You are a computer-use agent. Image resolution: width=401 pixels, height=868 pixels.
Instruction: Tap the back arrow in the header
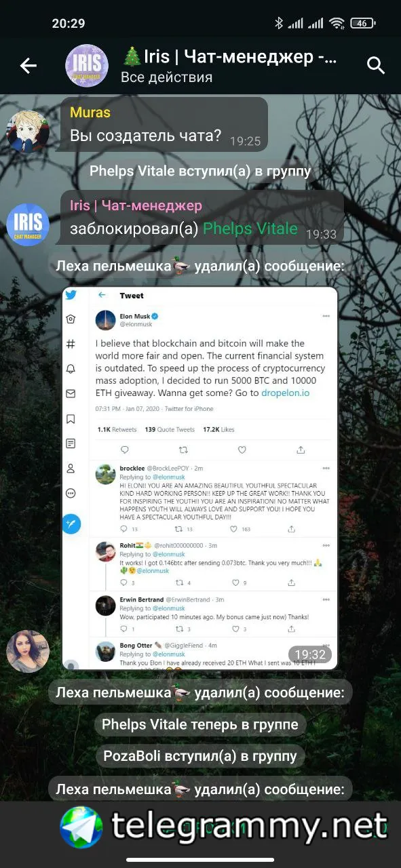pyautogui.click(x=28, y=66)
